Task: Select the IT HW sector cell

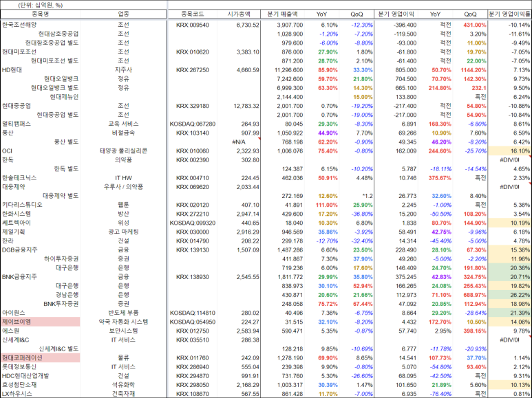Action: pos(123,178)
